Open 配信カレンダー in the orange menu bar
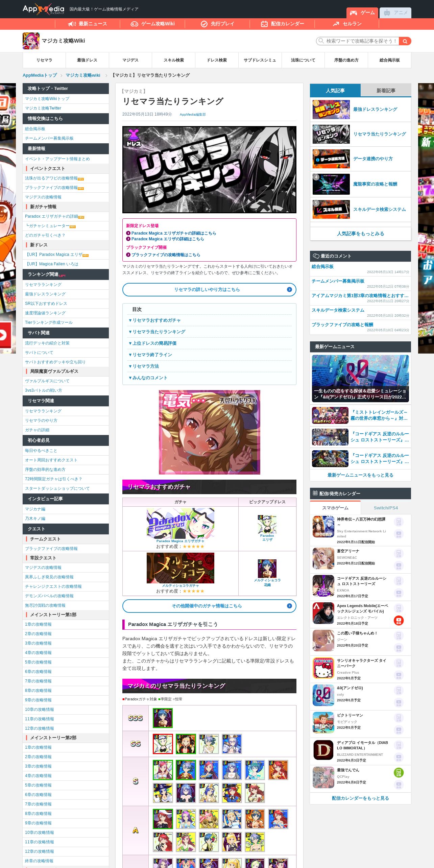Screen dimensions: 434x868 tap(282, 24)
